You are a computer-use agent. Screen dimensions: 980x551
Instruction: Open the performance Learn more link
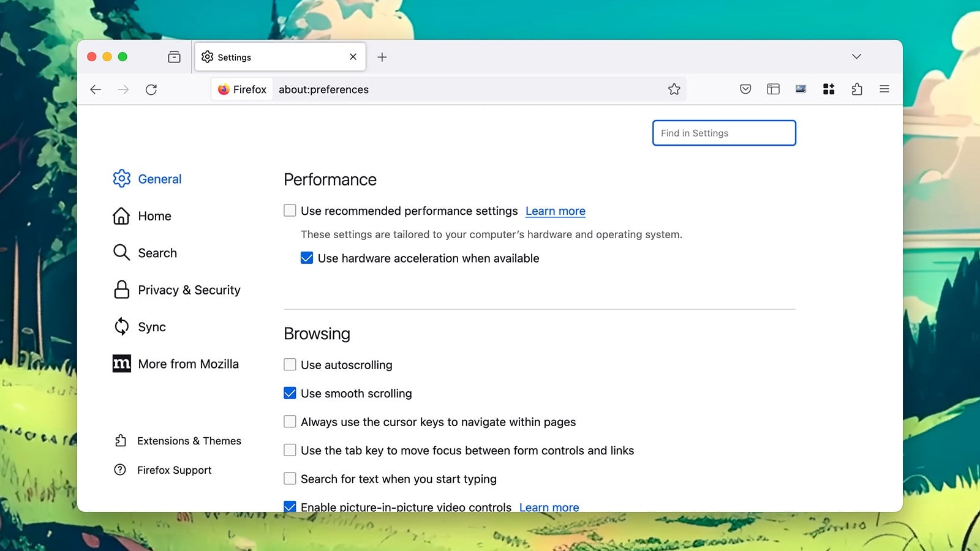[x=555, y=211]
